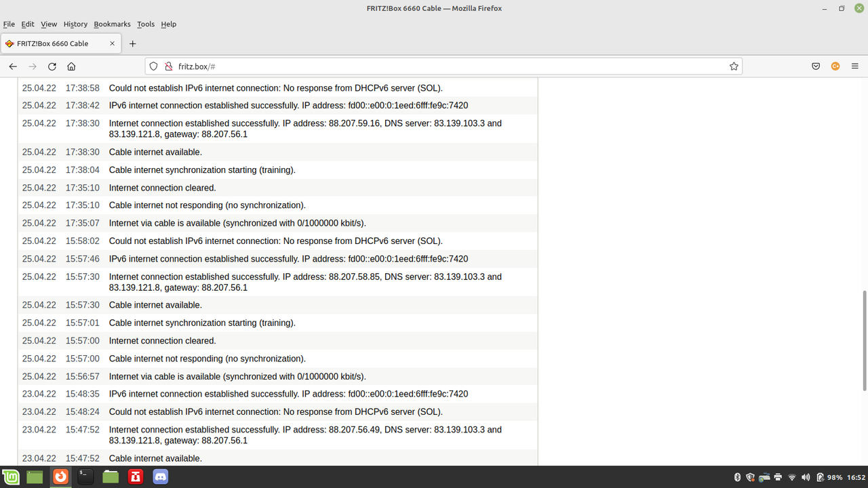Open the Edit menu
Viewport: 868px width, 488px height.
pos(28,24)
